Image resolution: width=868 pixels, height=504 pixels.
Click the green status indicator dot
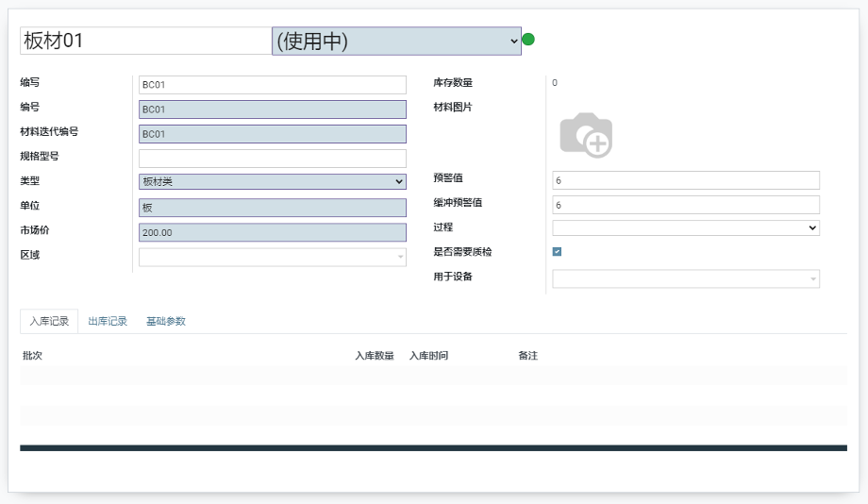click(x=528, y=40)
